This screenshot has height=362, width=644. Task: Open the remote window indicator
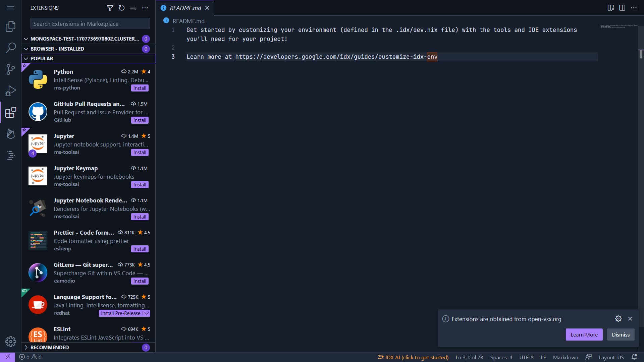pos(7,357)
